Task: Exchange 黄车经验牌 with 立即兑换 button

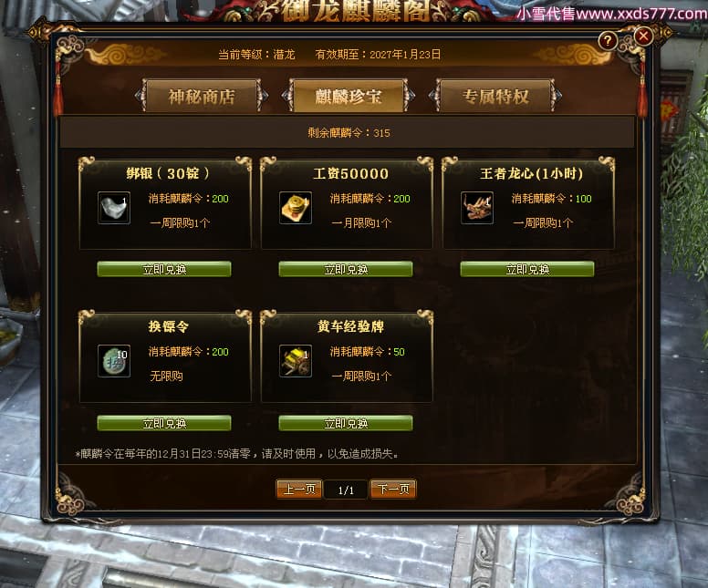Action: tap(346, 423)
